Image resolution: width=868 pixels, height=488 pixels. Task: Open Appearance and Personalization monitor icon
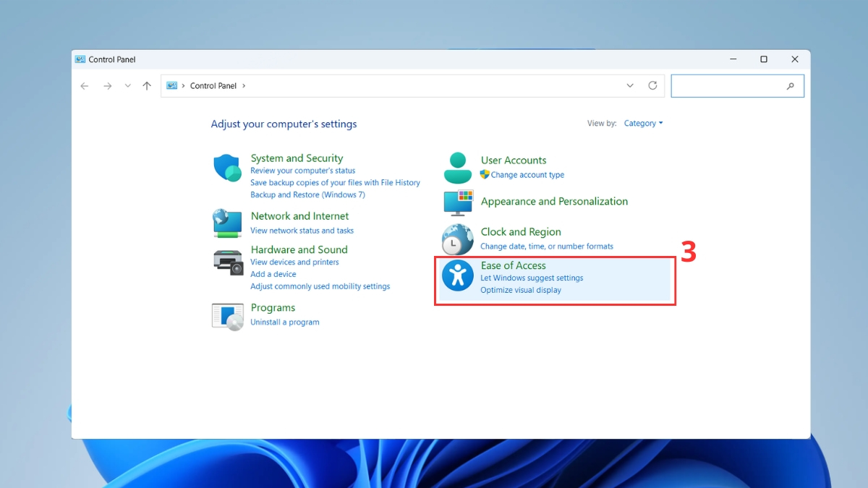[x=457, y=202]
